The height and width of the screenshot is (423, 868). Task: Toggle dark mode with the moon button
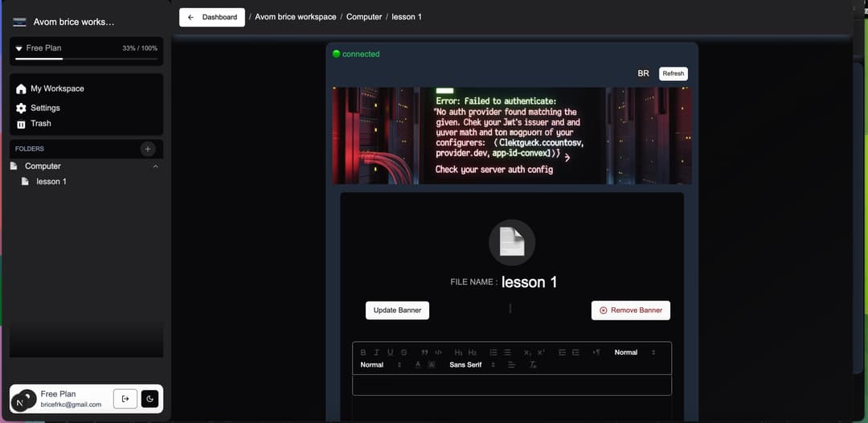[149, 399]
